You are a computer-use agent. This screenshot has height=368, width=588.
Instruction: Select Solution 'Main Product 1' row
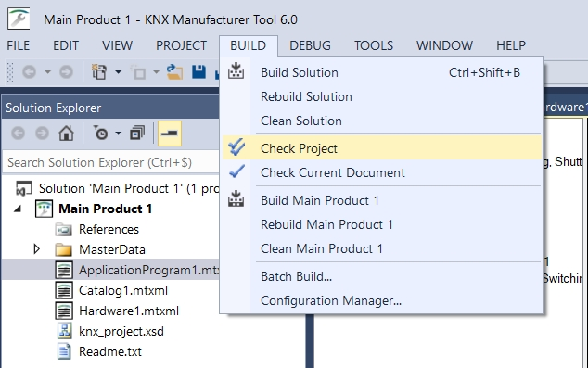[x=111, y=188]
